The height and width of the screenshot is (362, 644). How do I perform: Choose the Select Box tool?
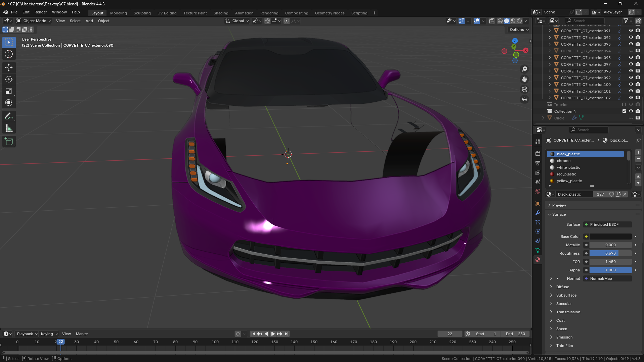(x=9, y=42)
